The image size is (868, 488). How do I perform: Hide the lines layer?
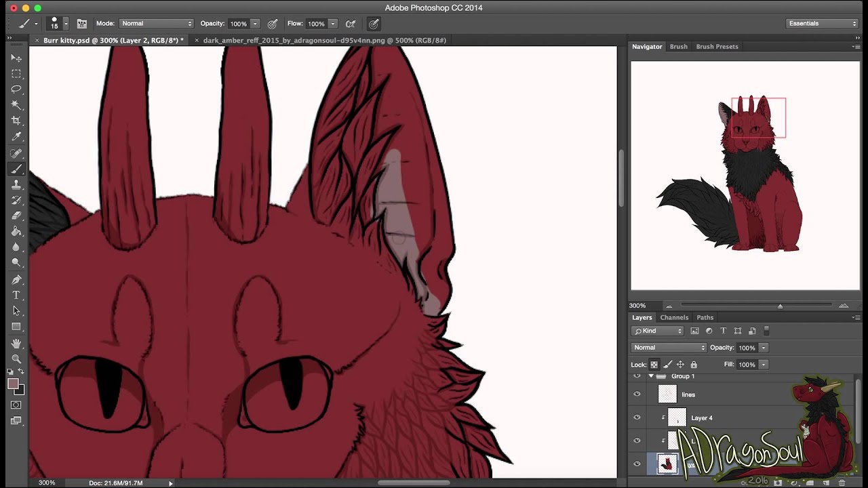[x=637, y=394]
